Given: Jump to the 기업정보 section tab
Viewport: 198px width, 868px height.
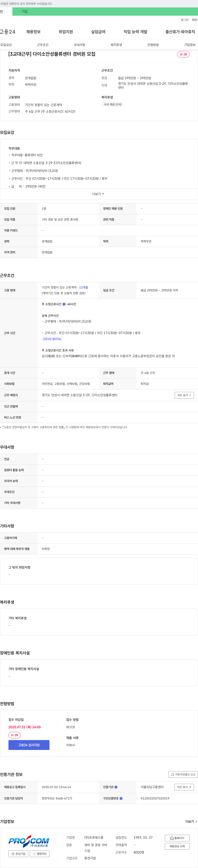Looking at the screenshot, I should click(x=190, y=45).
